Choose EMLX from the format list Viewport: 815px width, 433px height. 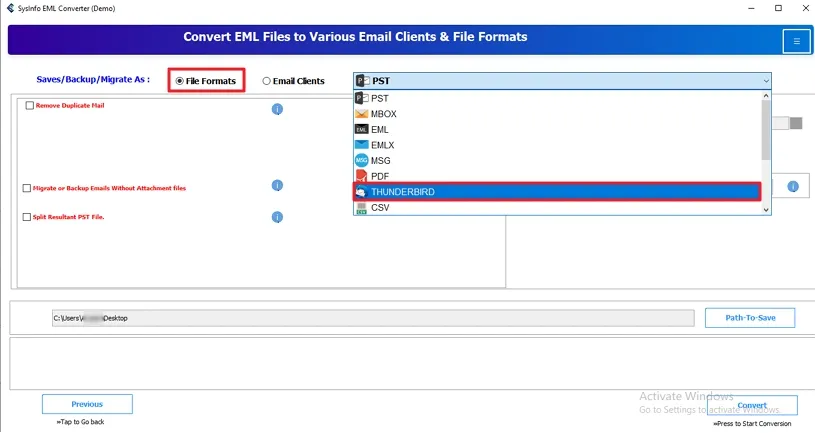[557, 145]
